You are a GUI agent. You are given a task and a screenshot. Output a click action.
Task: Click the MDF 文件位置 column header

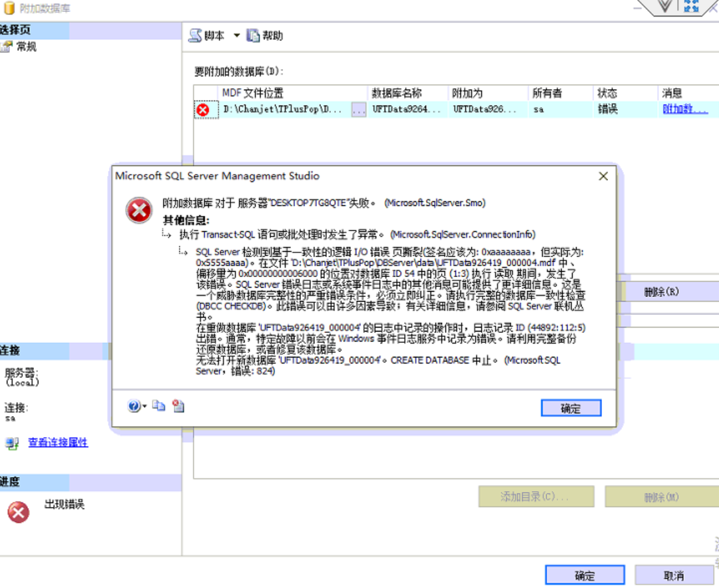(294, 93)
